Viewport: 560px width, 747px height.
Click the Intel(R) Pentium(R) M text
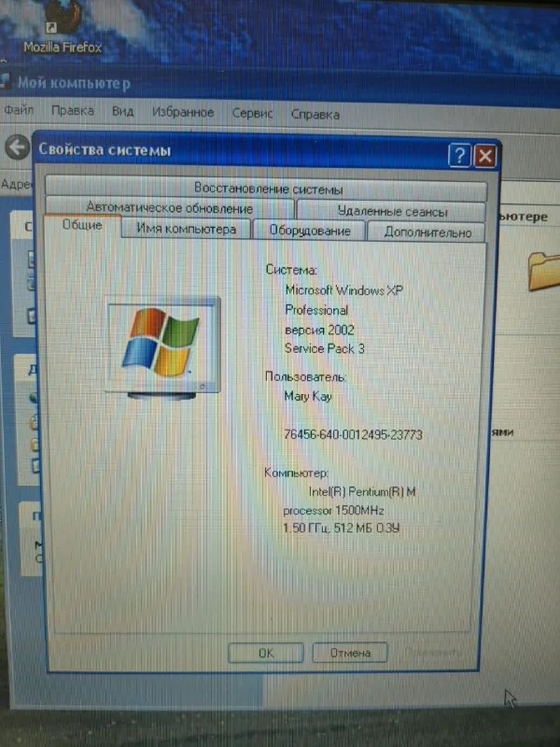(x=362, y=492)
